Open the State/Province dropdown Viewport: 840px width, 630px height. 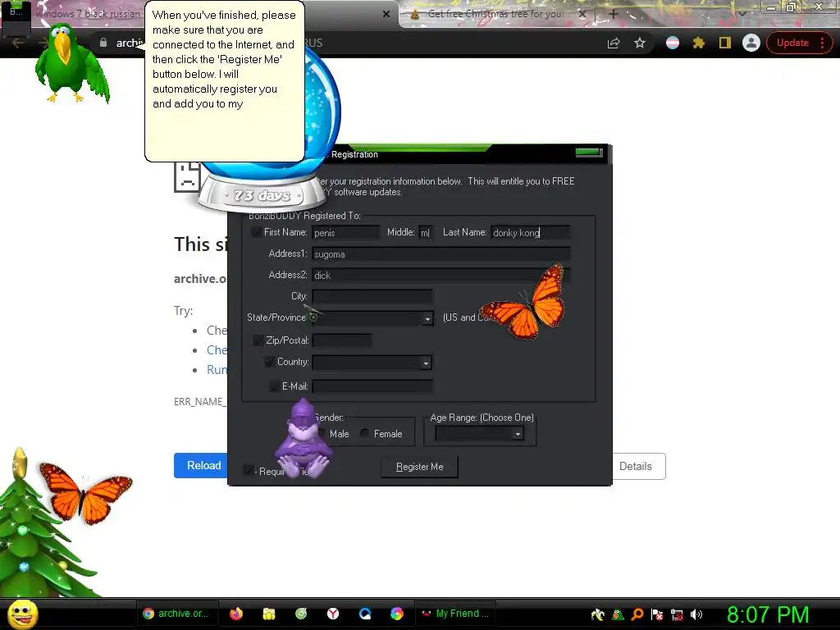tap(427, 319)
